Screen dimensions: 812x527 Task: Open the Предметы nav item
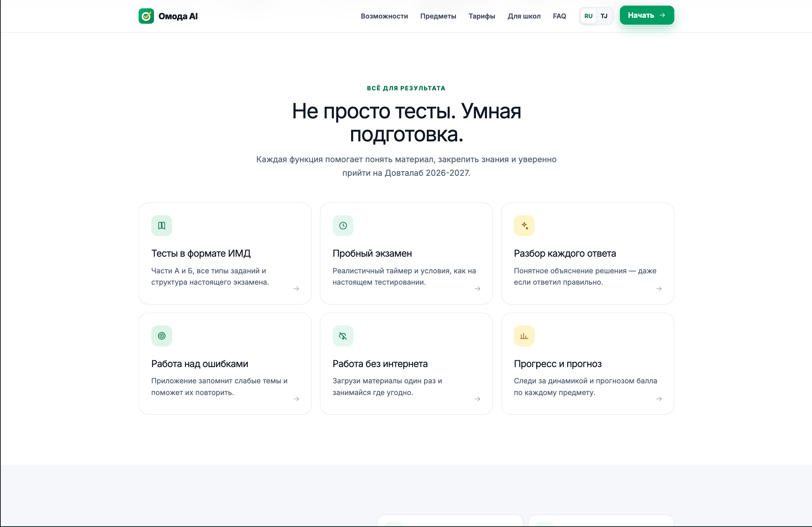pos(438,16)
